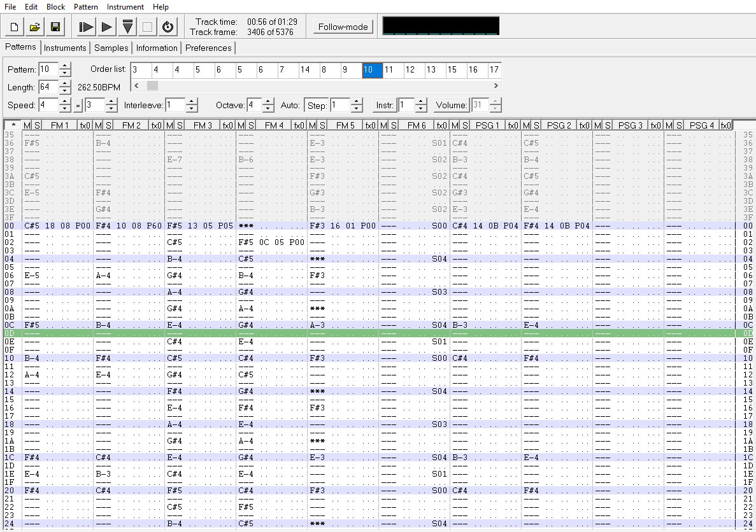This screenshot has width=756, height=532.
Task: Decrease second Speed value with the down arrow
Action: tap(111, 108)
